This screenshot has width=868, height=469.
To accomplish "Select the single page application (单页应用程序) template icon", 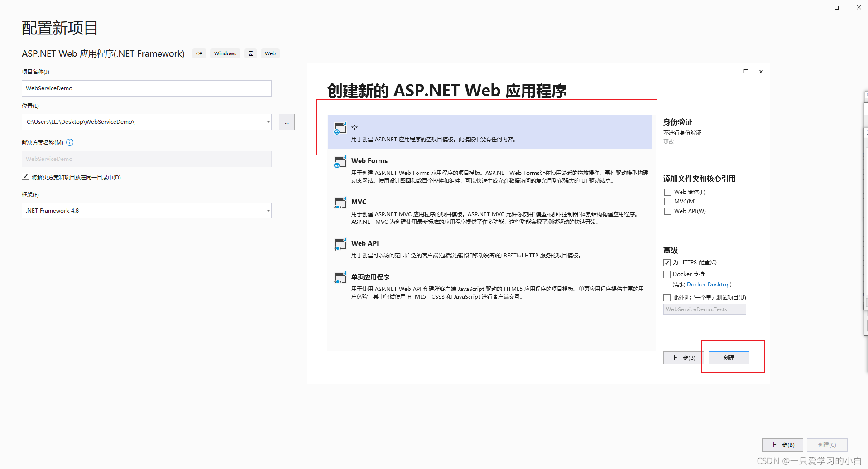I will 340,278.
